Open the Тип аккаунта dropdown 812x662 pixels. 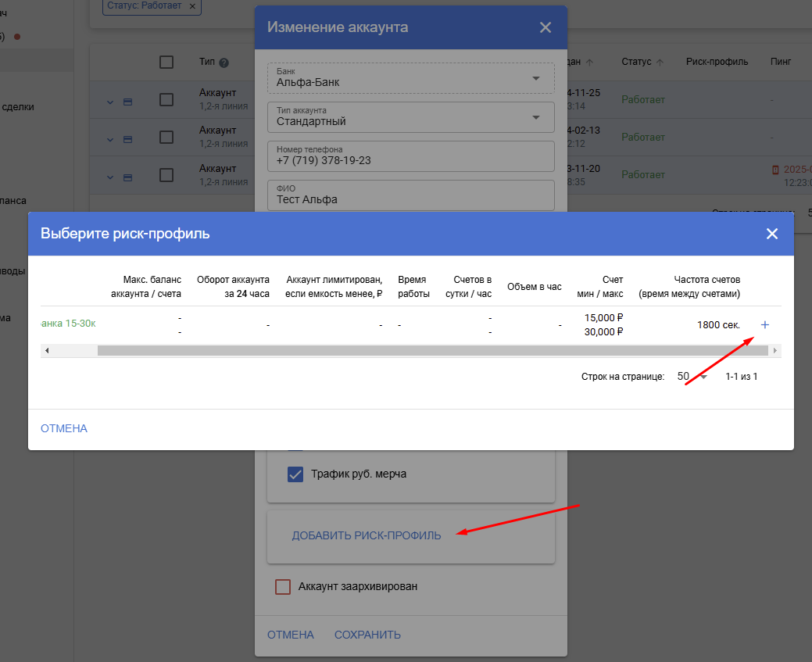[x=535, y=117]
